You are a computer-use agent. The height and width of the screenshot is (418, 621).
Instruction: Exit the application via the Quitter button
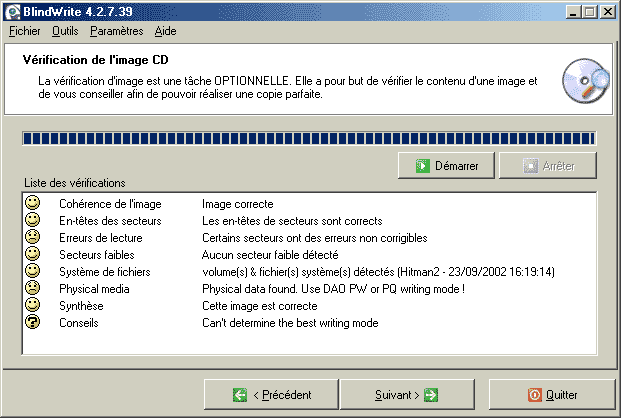pos(552,395)
